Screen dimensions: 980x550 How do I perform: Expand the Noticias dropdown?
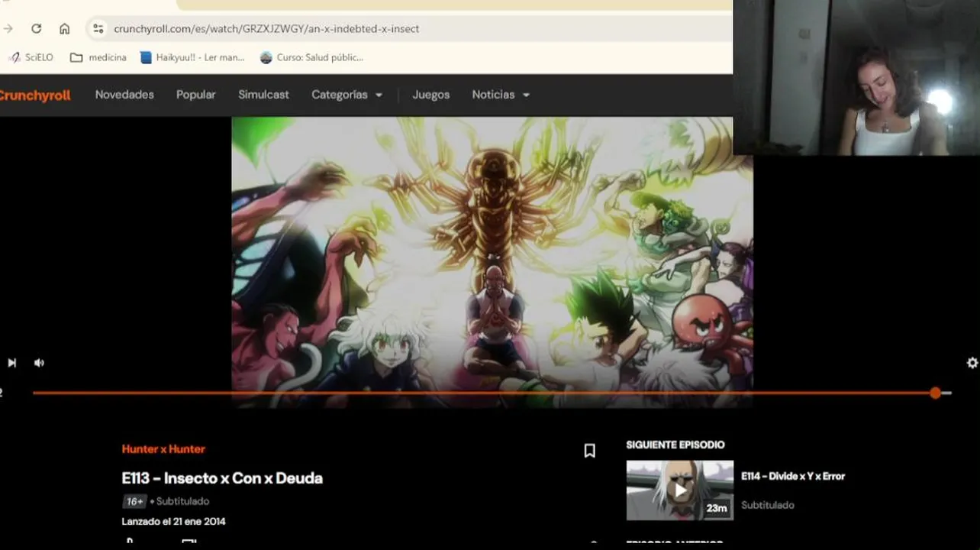pyautogui.click(x=501, y=95)
